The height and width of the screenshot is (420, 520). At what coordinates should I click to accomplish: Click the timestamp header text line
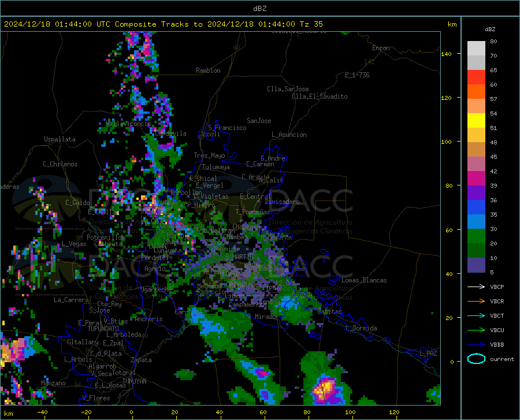click(x=163, y=24)
